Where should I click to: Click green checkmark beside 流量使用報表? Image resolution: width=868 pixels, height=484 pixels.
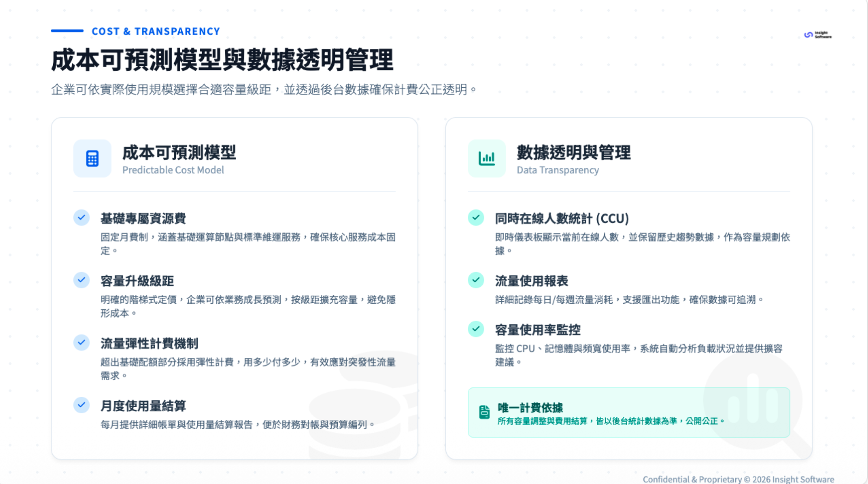(x=476, y=280)
